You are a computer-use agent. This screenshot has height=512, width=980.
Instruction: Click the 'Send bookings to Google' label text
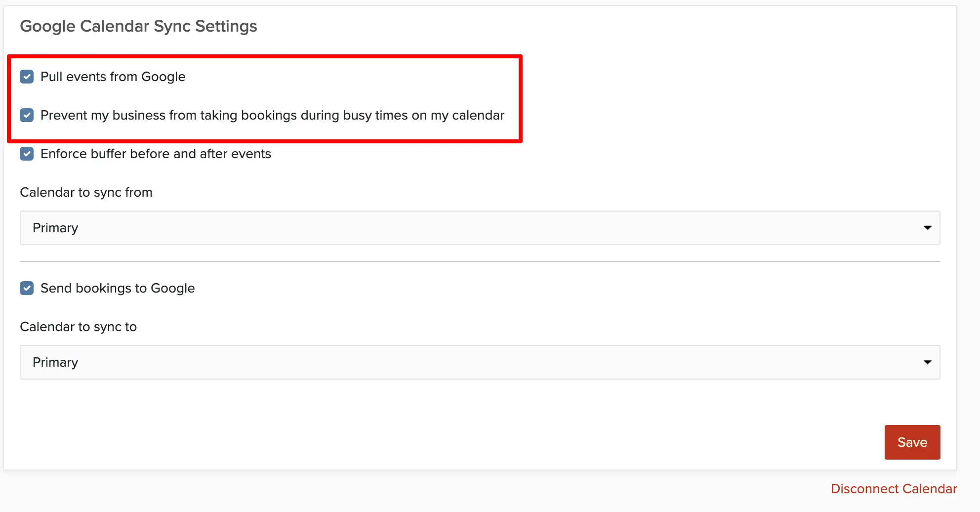(x=118, y=288)
